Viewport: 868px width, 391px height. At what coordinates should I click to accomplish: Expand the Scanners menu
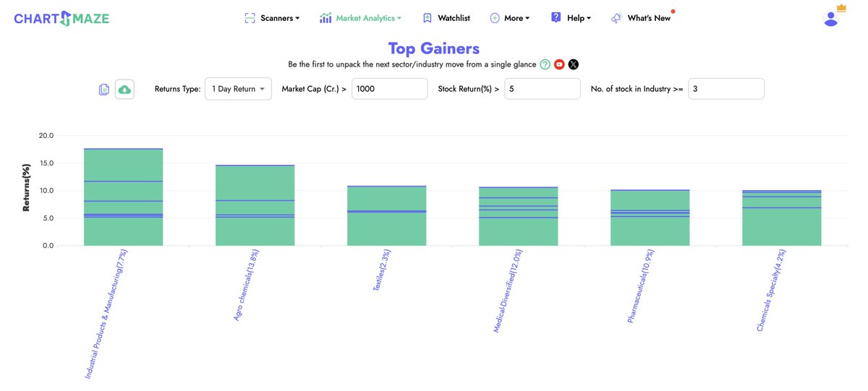[x=280, y=18]
